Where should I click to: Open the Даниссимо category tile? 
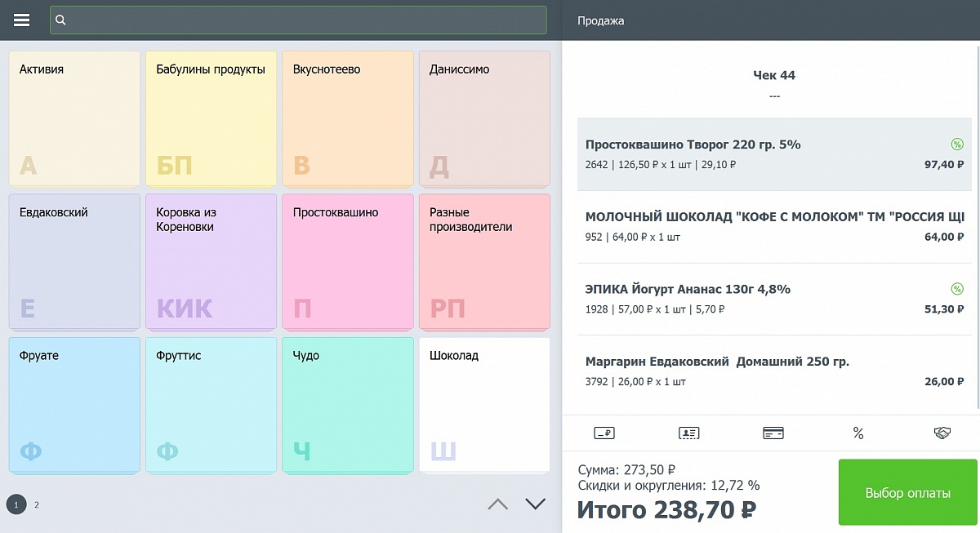click(x=484, y=119)
